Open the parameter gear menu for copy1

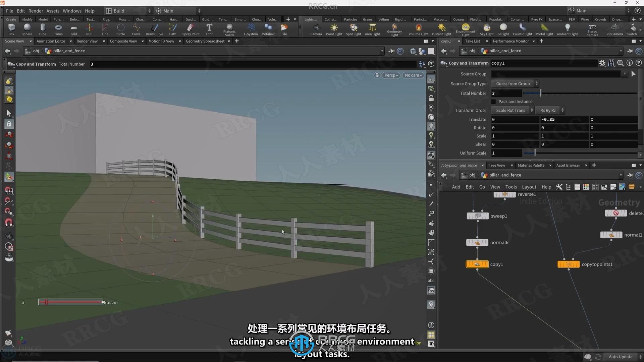602,63
